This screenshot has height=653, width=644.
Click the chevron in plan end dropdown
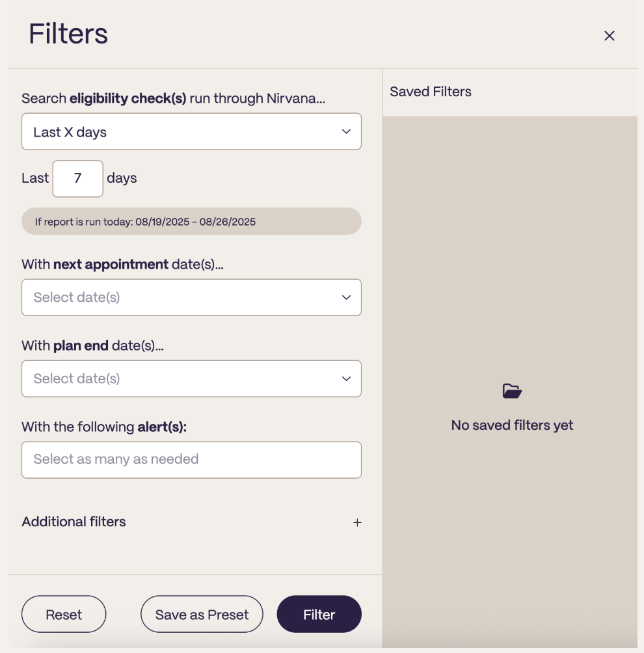(346, 379)
